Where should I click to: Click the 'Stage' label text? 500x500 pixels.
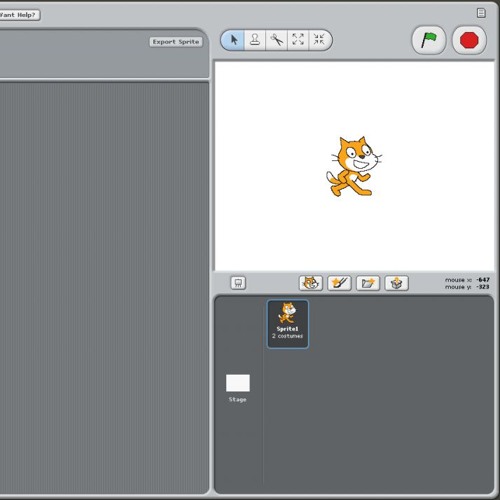[x=237, y=399]
